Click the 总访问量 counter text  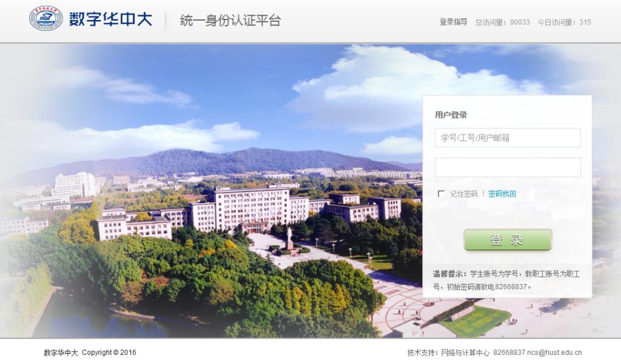pos(502,22)
